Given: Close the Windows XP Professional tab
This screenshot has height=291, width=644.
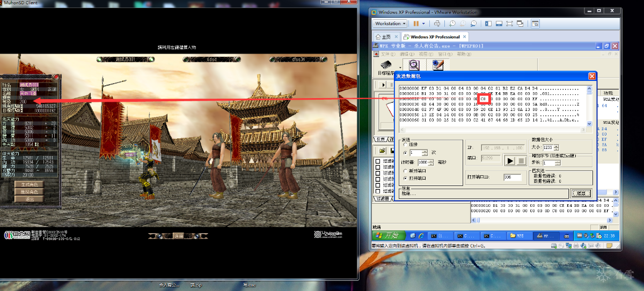Looking at the screenshot, I should 465,37.
